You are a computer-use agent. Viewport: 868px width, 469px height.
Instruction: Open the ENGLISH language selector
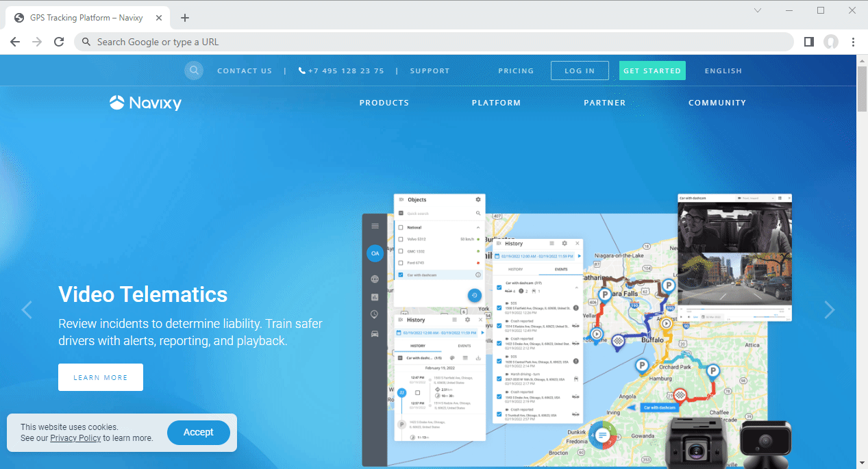(723, 71)
